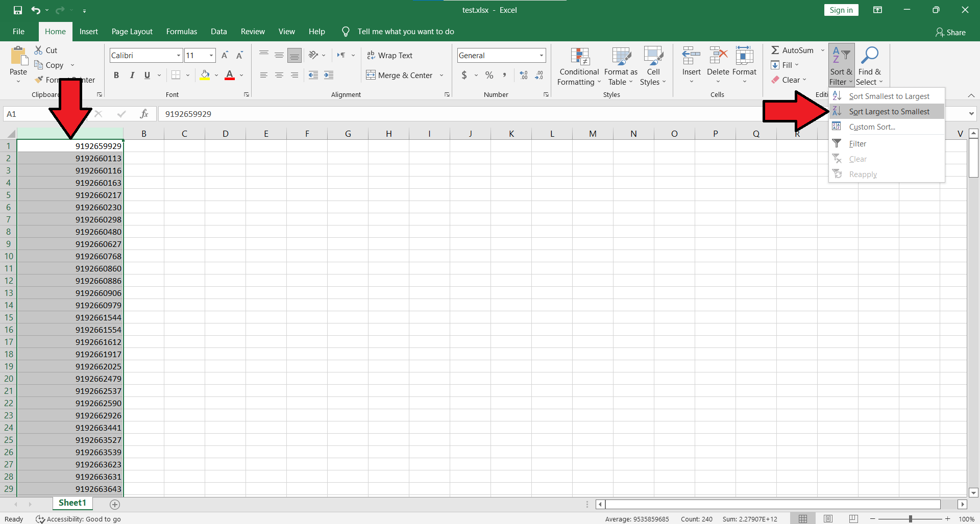The height and width of the screenshot is (524, 980).
Task: Click the zoom slider handle
Action: point(910,519)
